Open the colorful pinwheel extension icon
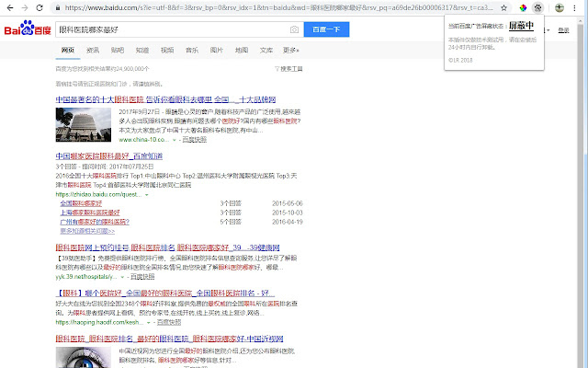The height and width of the screenshot is (368, 588). 523,7
